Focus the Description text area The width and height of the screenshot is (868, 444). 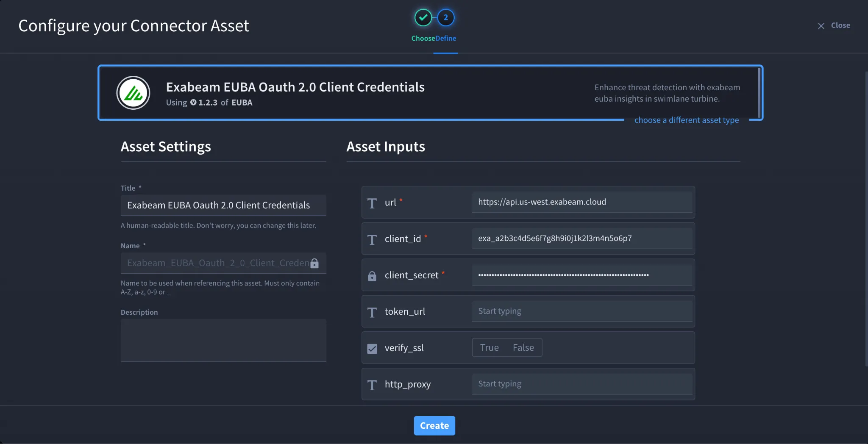(x=223, y=340)
